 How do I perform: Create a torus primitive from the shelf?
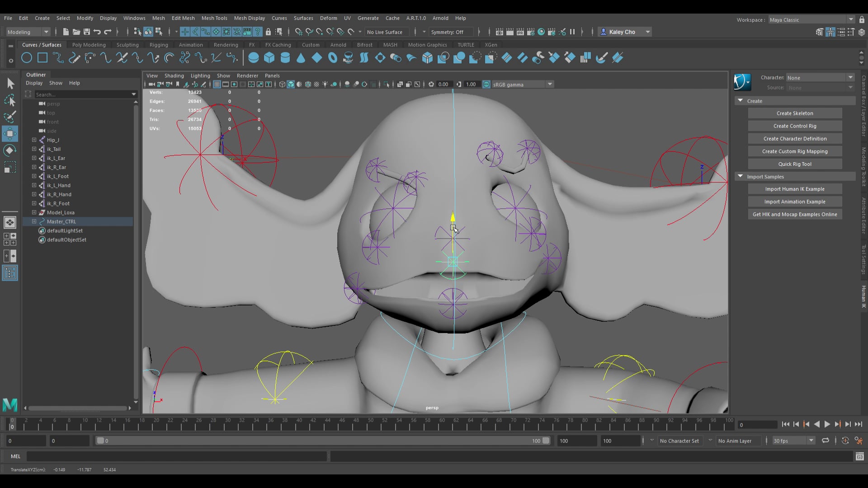pos(333,57)
